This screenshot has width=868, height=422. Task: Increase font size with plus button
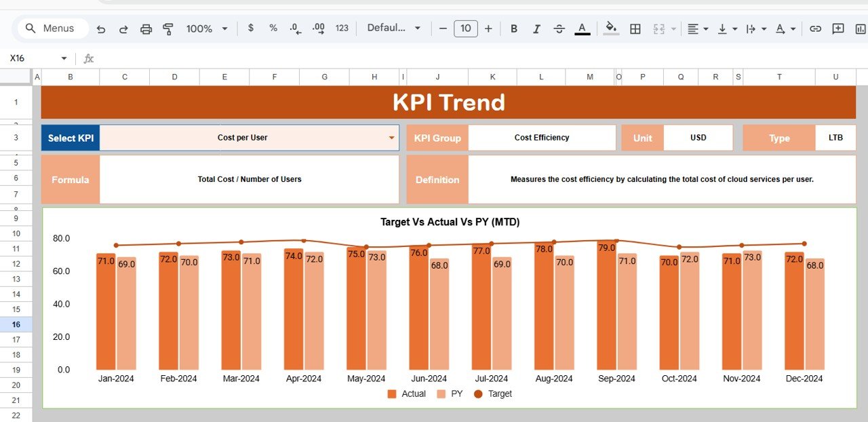tap(488, 28)
